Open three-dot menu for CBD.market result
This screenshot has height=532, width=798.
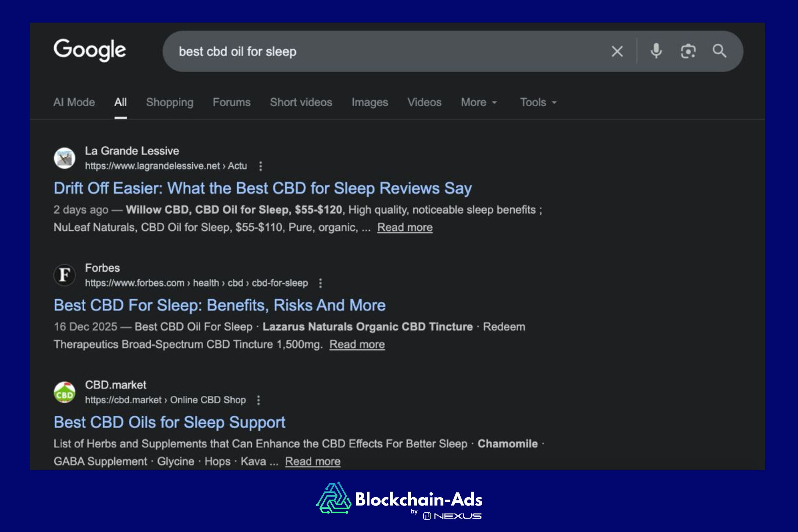[258, 401]
